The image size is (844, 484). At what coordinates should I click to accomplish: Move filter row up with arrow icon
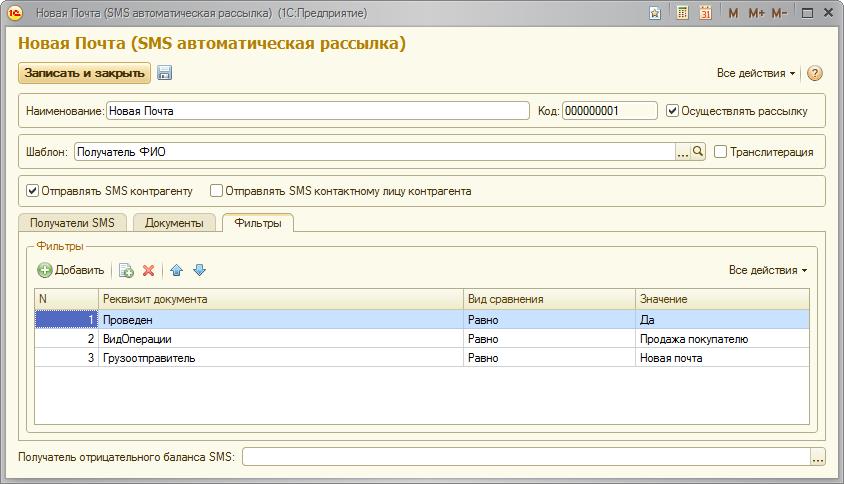[x=177, y=270]
